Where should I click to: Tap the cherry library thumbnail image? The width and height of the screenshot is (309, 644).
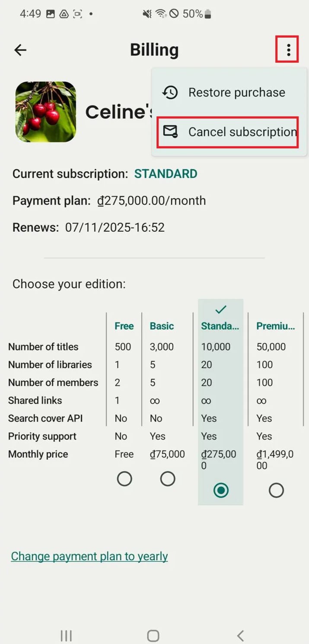[x=46, y=112]
